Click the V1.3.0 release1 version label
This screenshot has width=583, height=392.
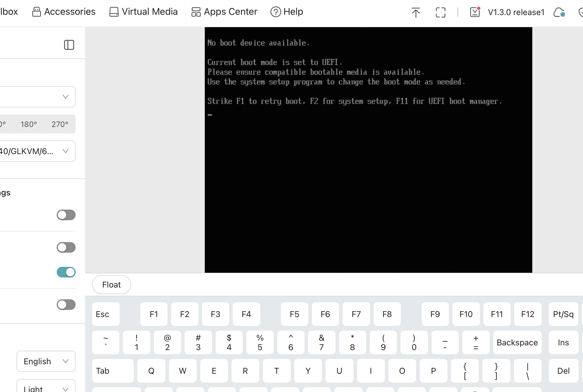point(516,12)
